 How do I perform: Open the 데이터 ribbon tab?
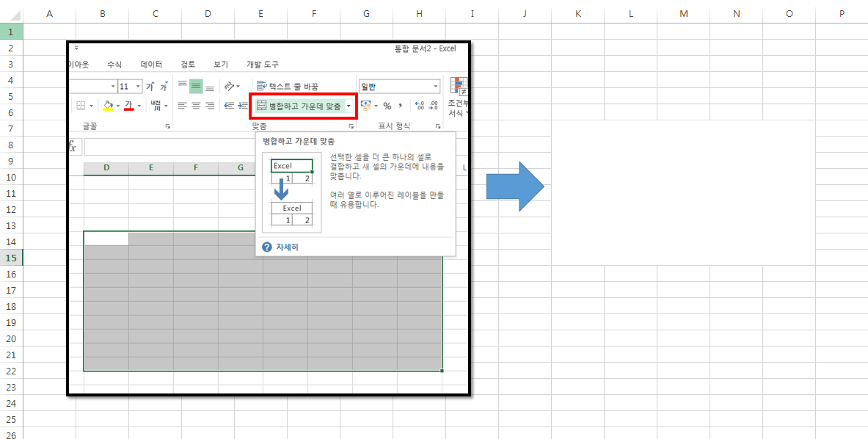[152, 65]
